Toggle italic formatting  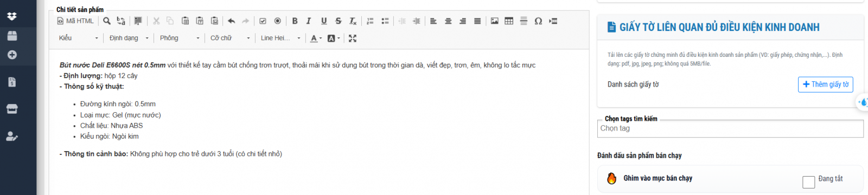coord(309,21)
